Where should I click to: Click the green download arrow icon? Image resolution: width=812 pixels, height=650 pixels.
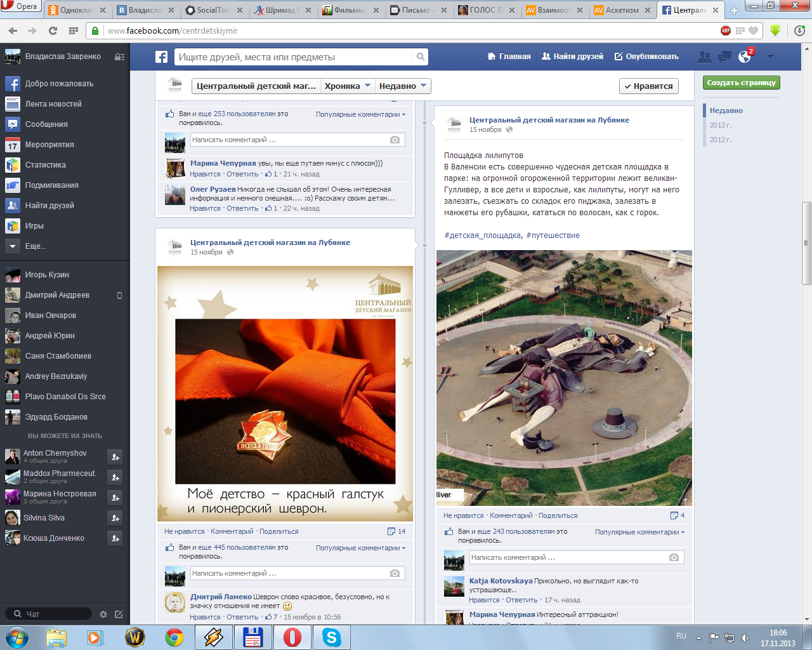[775, 30]
